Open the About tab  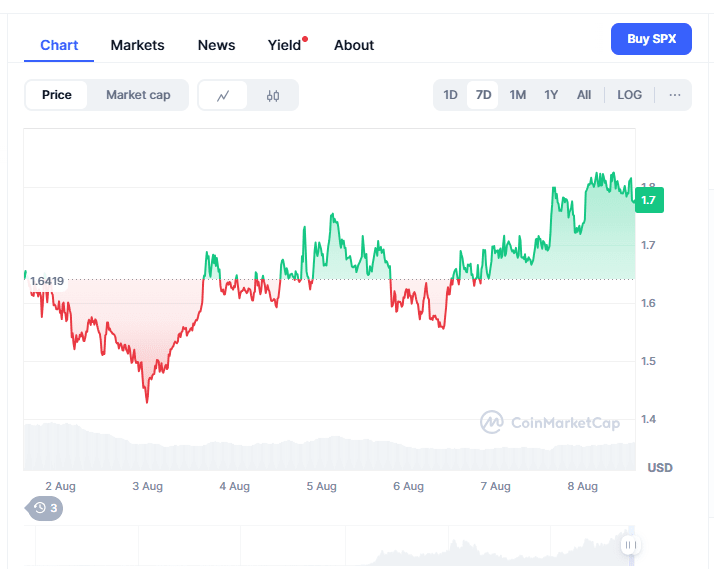(354, 45)
